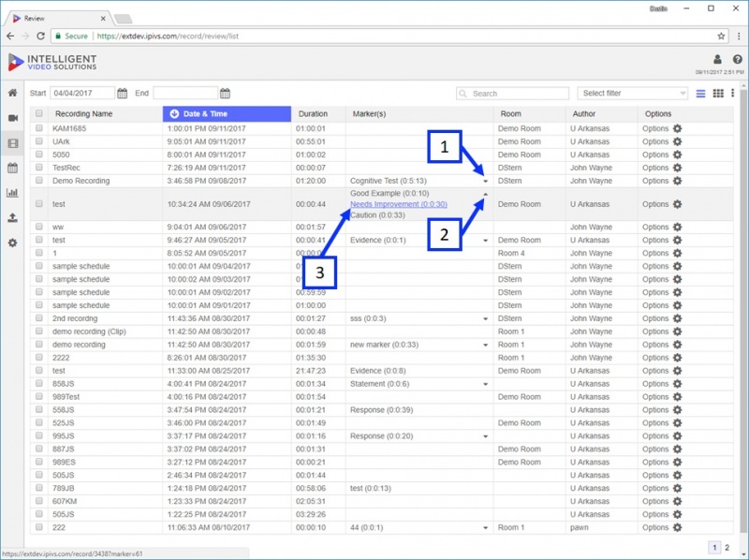The height and width of the screenshot is (560, 749).
Task: Sort by Date & Time column header
Action: tap(227, 113)
